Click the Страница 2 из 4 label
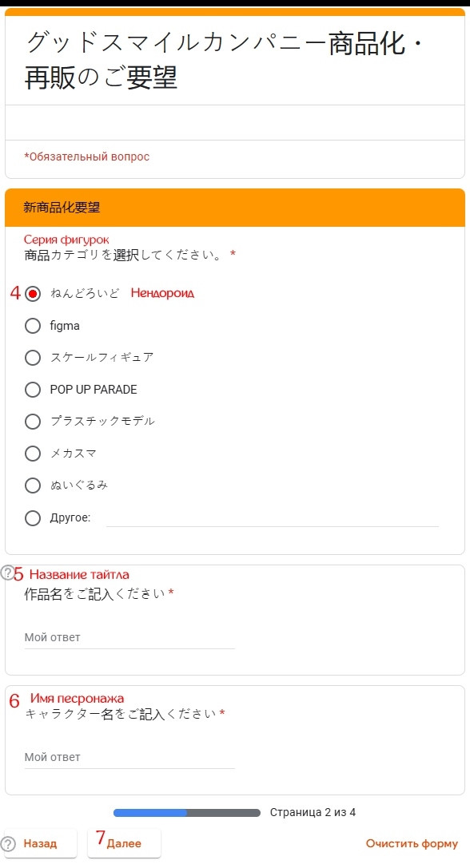The image size is (470, 868). pos(313,813)
